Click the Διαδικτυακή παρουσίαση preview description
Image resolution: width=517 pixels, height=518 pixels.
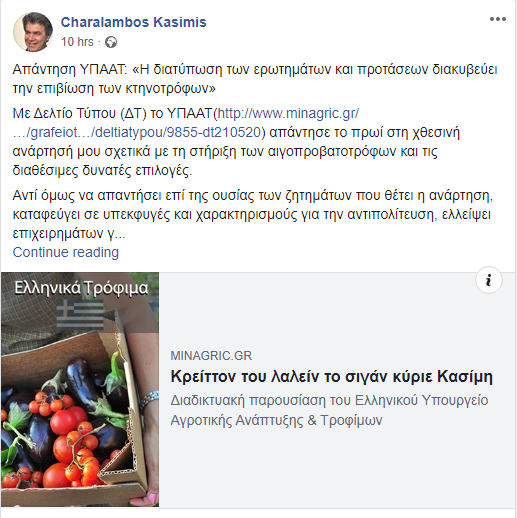[329, 410]
